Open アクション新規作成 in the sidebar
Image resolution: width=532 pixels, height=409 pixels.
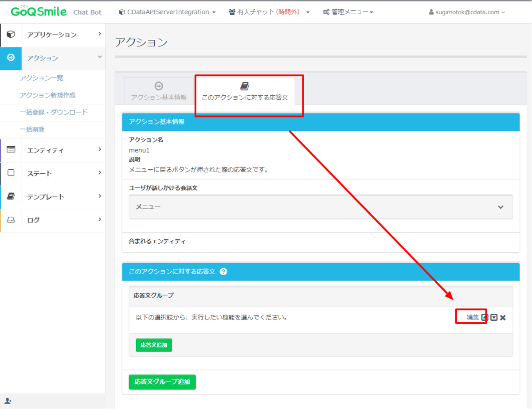click(x=47, y=95)
